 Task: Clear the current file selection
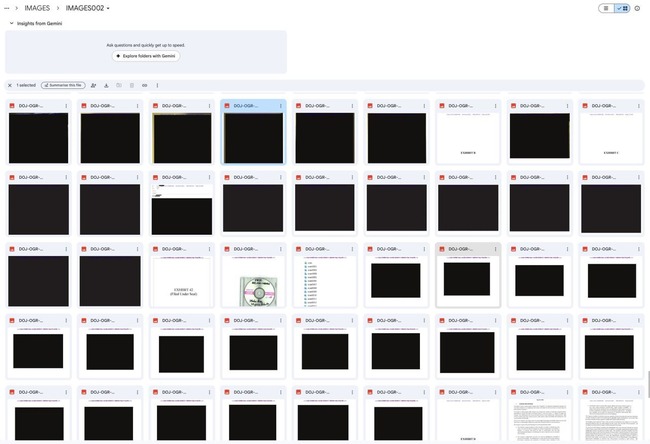pyautogui.click(x=10, y=85)
